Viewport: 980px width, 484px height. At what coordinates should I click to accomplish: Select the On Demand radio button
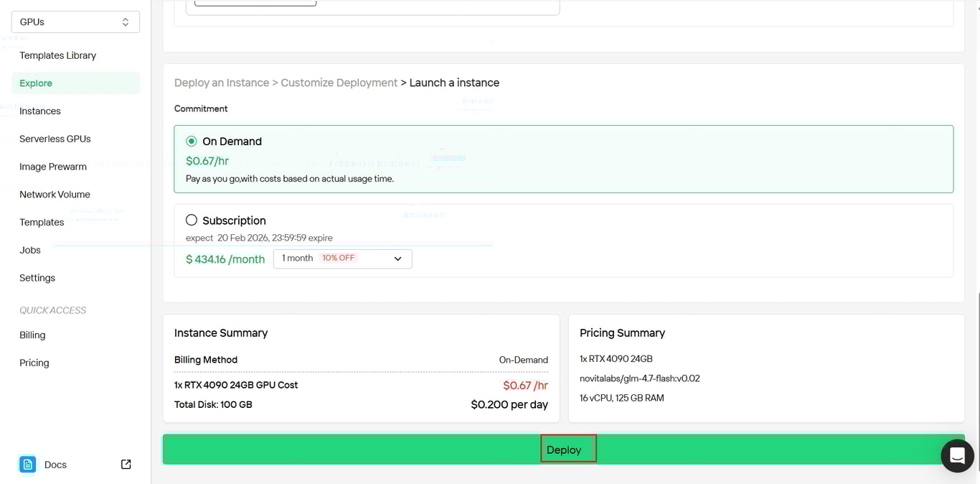tap(192, 141)
